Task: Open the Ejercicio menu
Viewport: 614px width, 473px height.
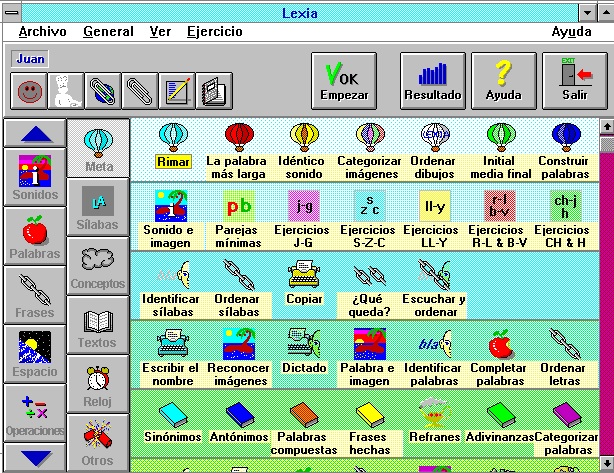Action: tap(215, 32)
